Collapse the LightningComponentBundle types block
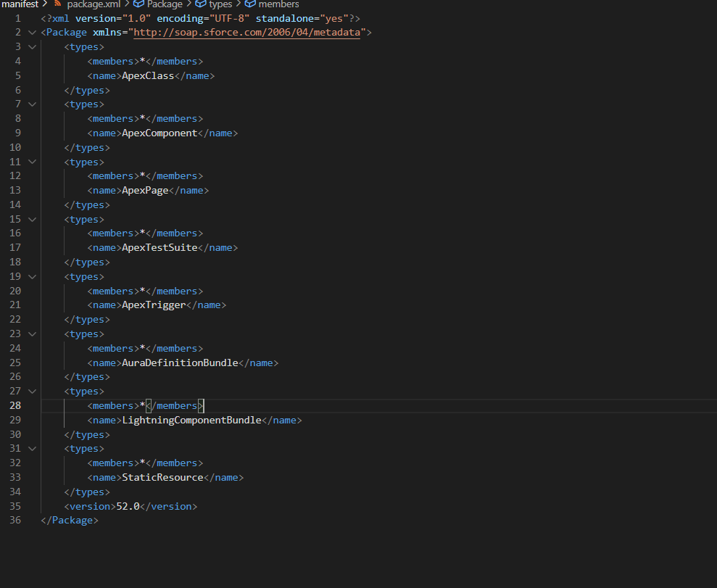717x588 pixels. click(x=32, y=391)
